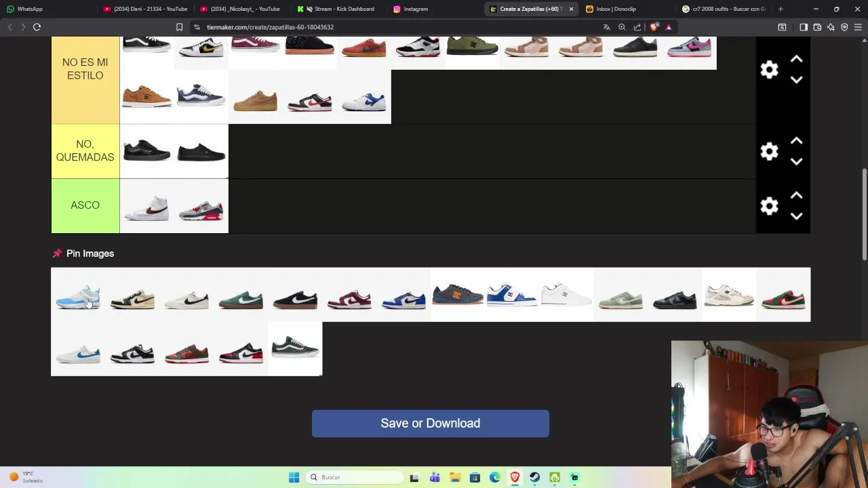Select the grey and red Air Max in ASCO row

(x=201, y=206)
